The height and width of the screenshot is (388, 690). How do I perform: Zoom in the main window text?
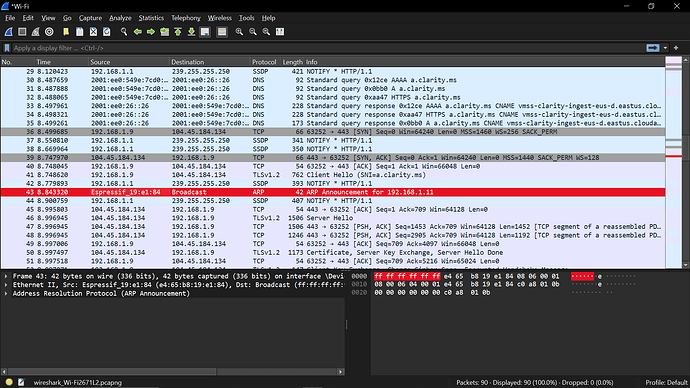click(239, 32)
